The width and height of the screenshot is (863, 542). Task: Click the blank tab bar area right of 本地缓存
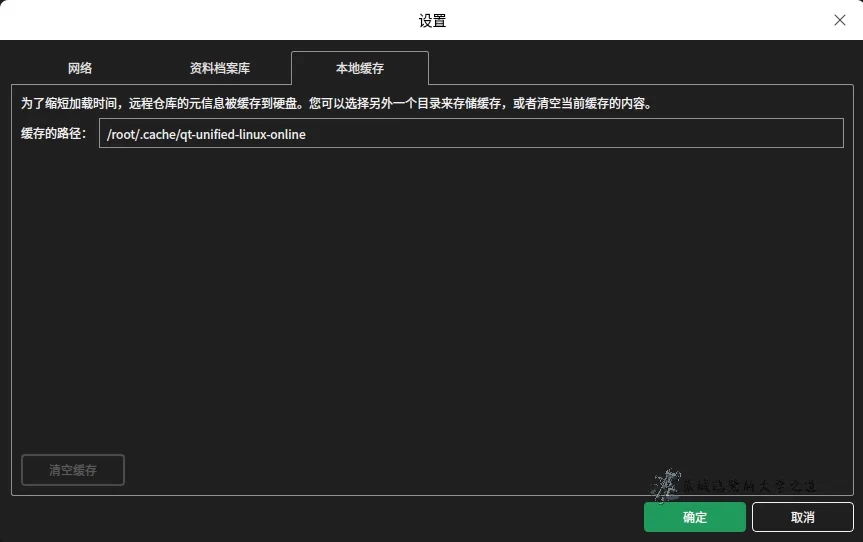click(x=640, y=69)
